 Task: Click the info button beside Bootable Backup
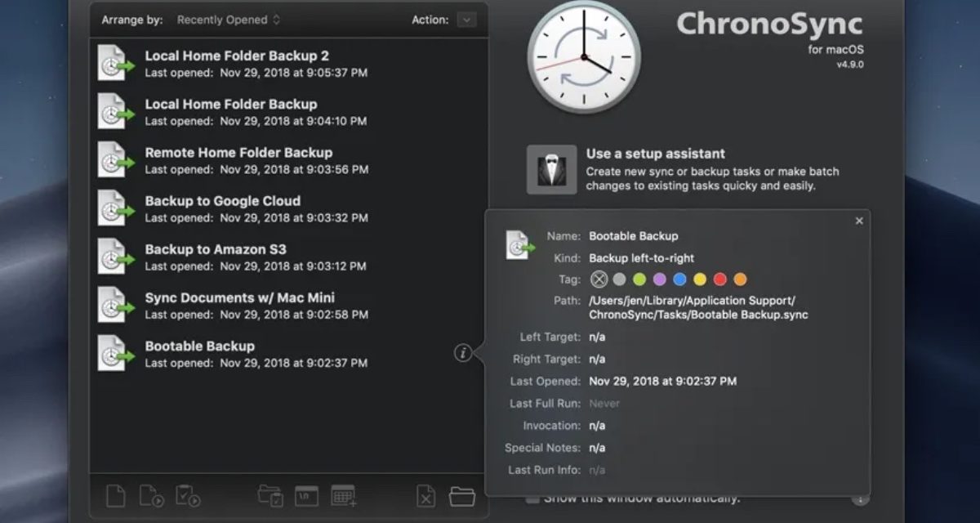463,353
